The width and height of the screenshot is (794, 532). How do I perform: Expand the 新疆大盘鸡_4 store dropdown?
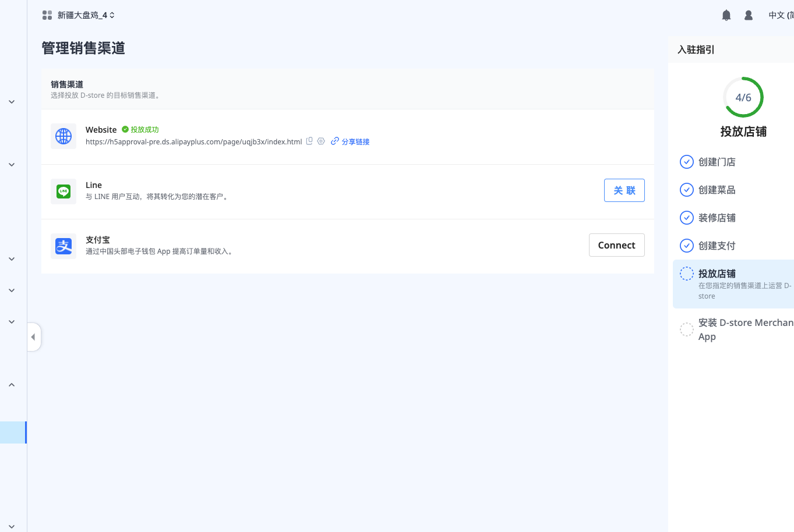pyautogui.click(x=86, y=15)
